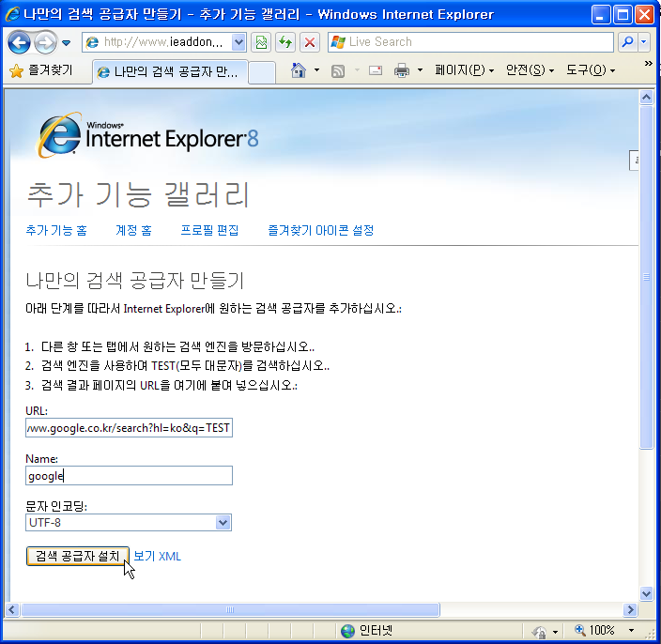The image size is (661, 644).
Task: Click the Internet Explorer 8 logo
Action: pos(147,136)
